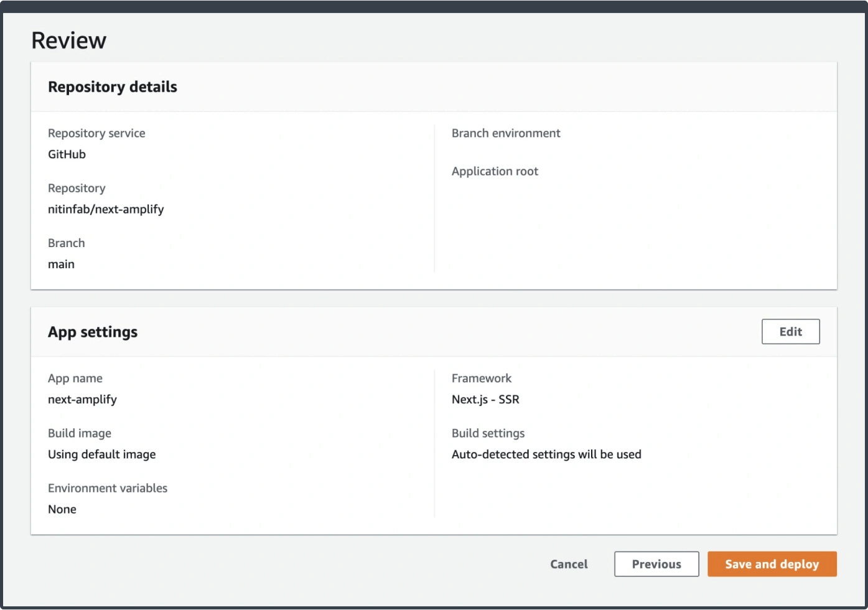The width and height of the screenshot is (868, 610).
Task: Select the Auto-detected settings will be used text
Action: coord(546,454)
